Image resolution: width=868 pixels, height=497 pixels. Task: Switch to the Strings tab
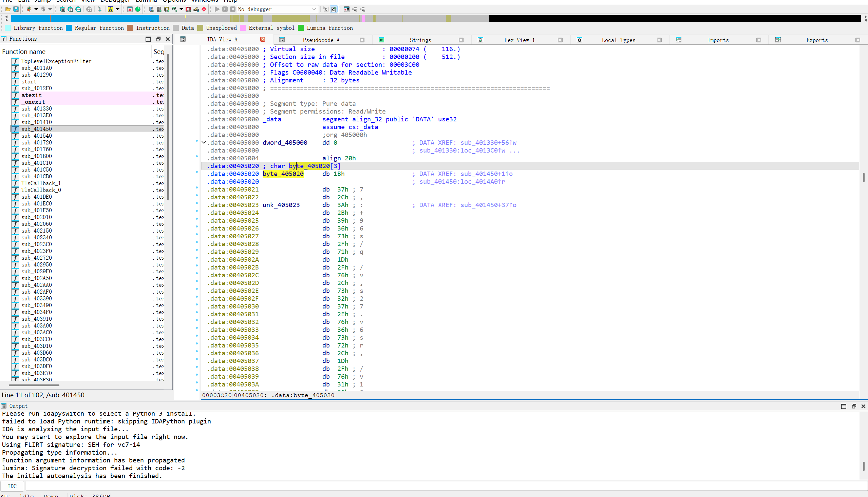click(420, 40)
